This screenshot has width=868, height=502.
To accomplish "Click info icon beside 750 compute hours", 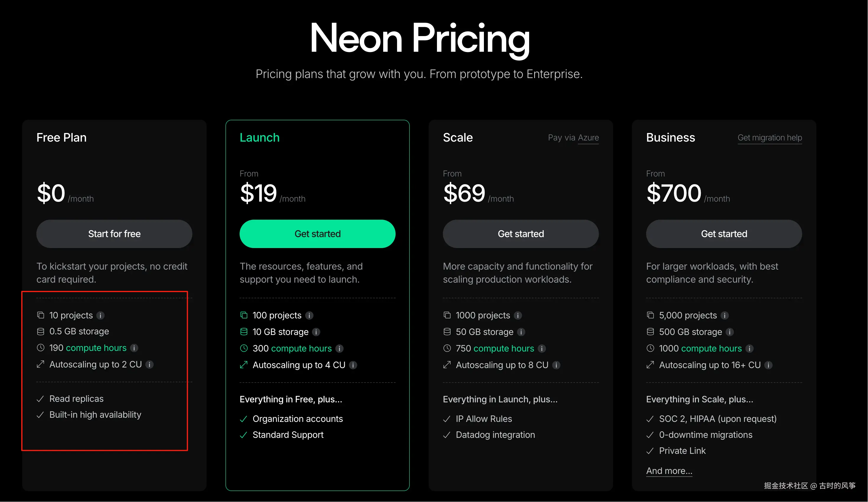I will [542, 349].
